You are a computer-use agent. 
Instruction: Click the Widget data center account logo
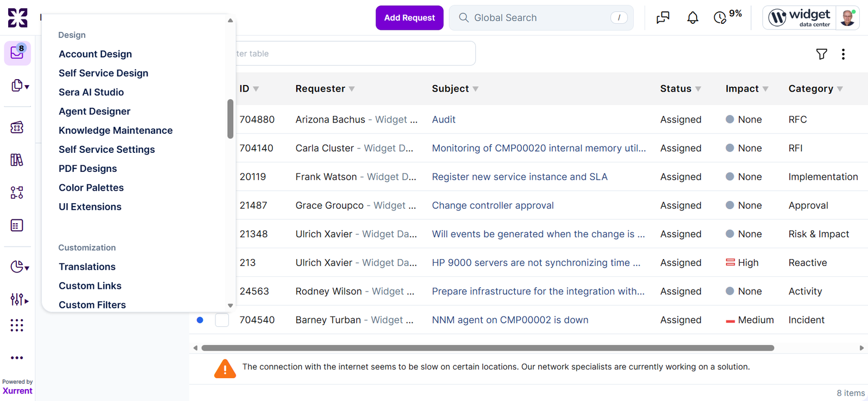coord(800,18)
